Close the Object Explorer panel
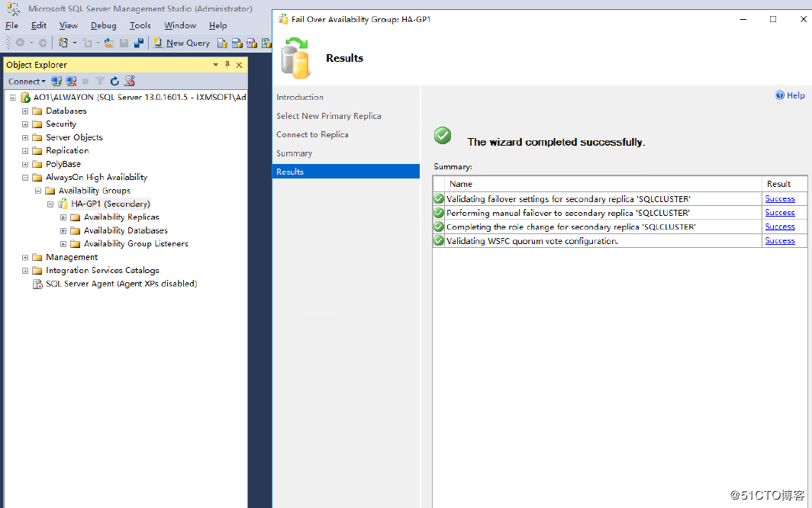Viewport: 812px width, 508px height. coord(240,65)
